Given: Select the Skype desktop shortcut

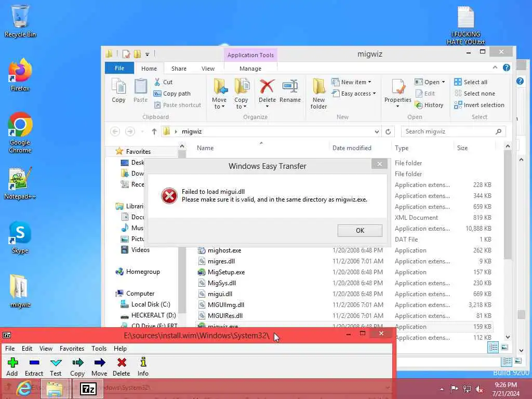Looking at the screenshot, I should pyautogui.click(x=20, y=237).
